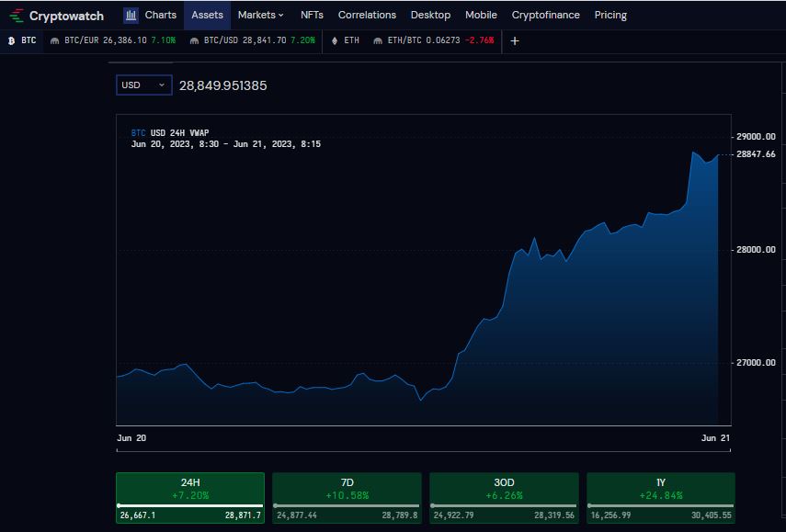The width and height of the screenshot is (786, 532).
Task: Add a new watchlist pair with the plus icon
Action: coord(514,41)
